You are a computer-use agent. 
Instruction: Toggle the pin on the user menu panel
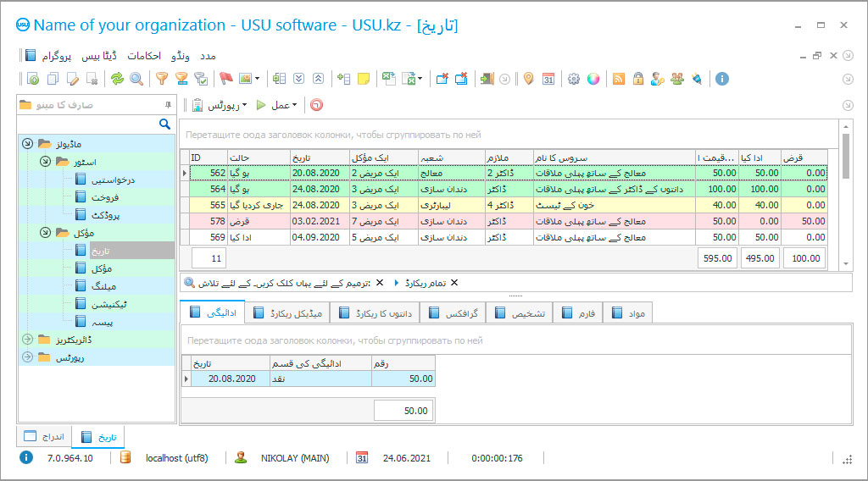(x=168, y=105)
